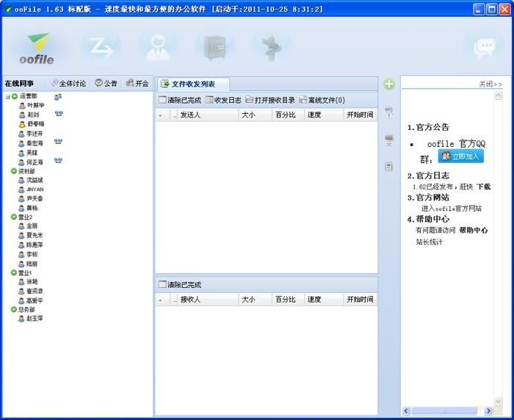Image resolution: width=514 pixels, height=420 pixels.
Task: Click the 立即加入 QQ group button
Action: tap(461, 156)
